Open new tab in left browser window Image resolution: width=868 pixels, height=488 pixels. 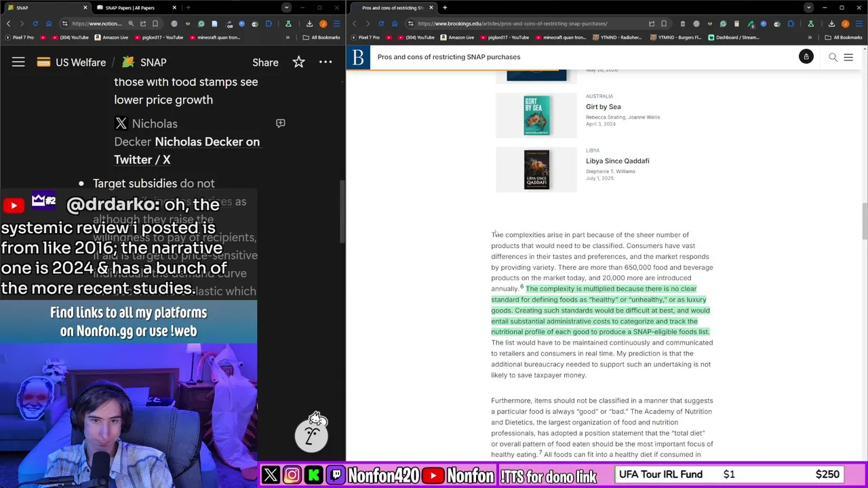coord(188,7)
